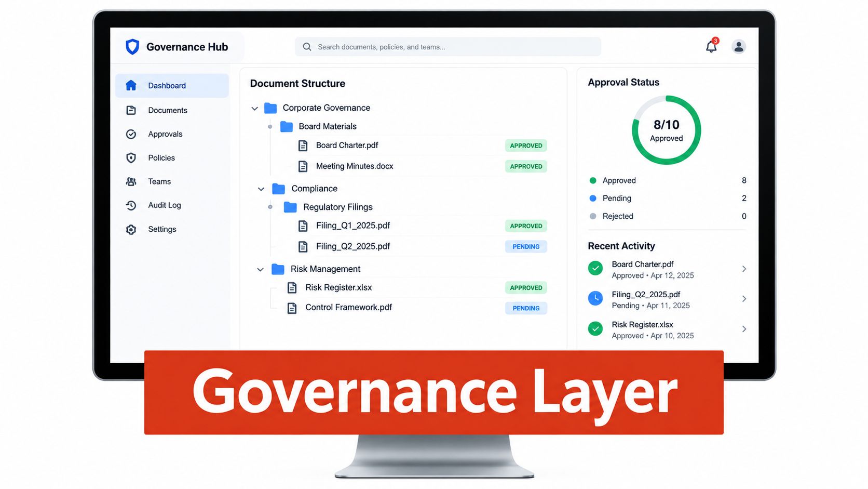Screen dimensions: 868x489
Task: Click the Risk Register.xlsx file icon in tree
Action: pos(292,288)
